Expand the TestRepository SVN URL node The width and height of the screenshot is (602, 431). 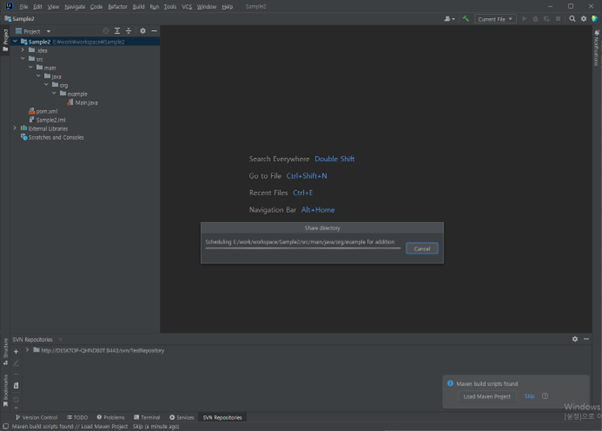pos(27,350)
